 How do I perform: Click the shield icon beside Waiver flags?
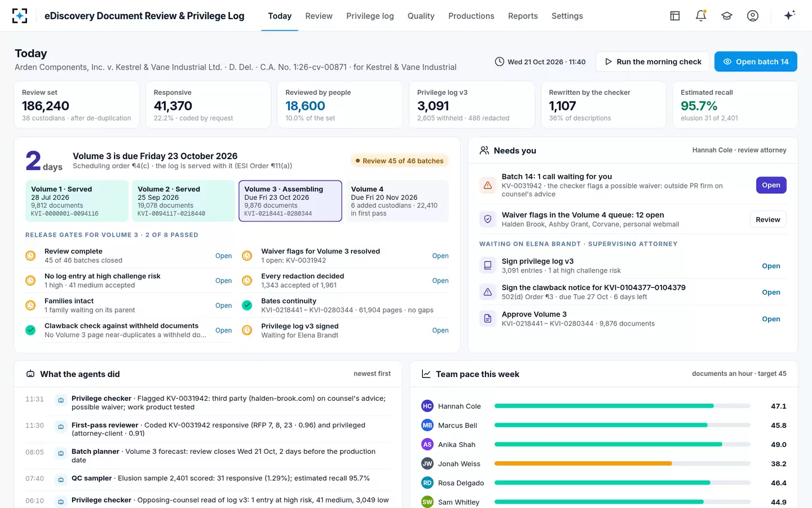(x=488, y=219)
